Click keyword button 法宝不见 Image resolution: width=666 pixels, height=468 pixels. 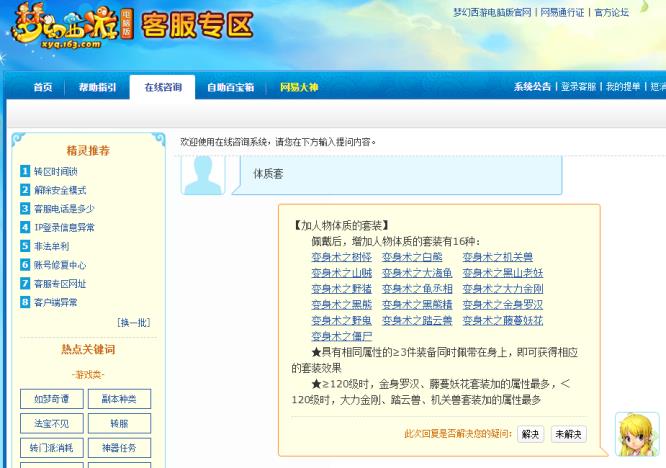51,423
